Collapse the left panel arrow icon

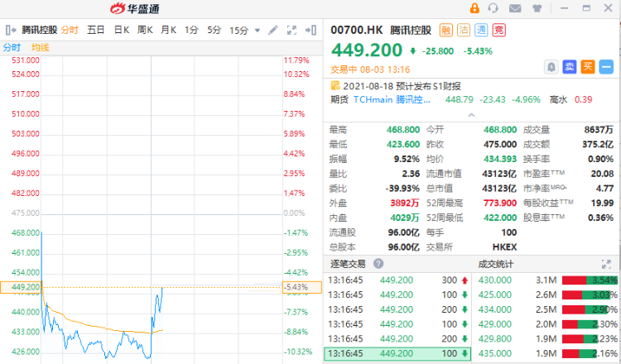tap(11, 30)
